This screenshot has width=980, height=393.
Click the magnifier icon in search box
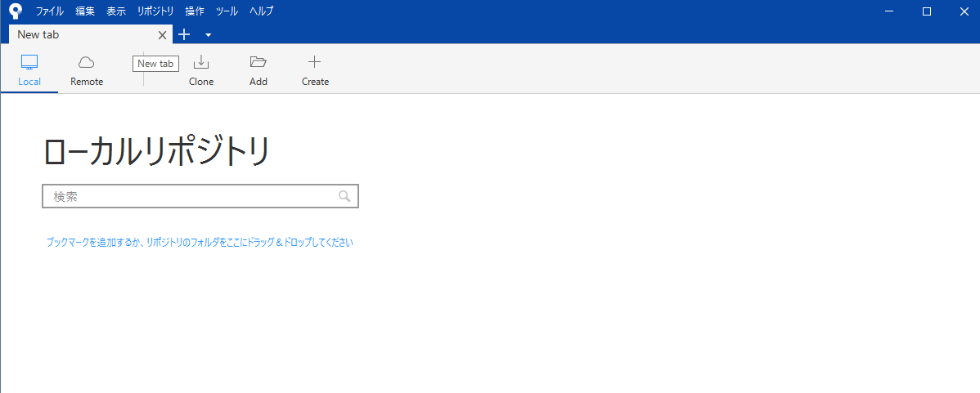coord(344,196)
